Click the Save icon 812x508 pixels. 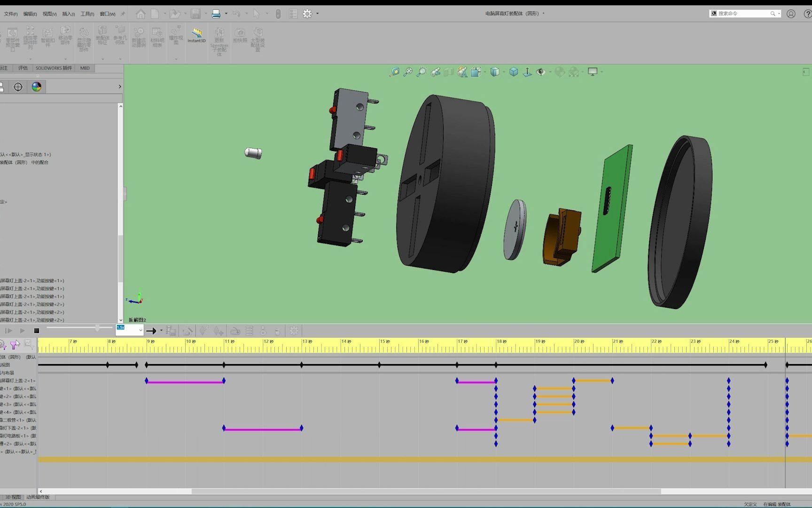pos(196,14)
